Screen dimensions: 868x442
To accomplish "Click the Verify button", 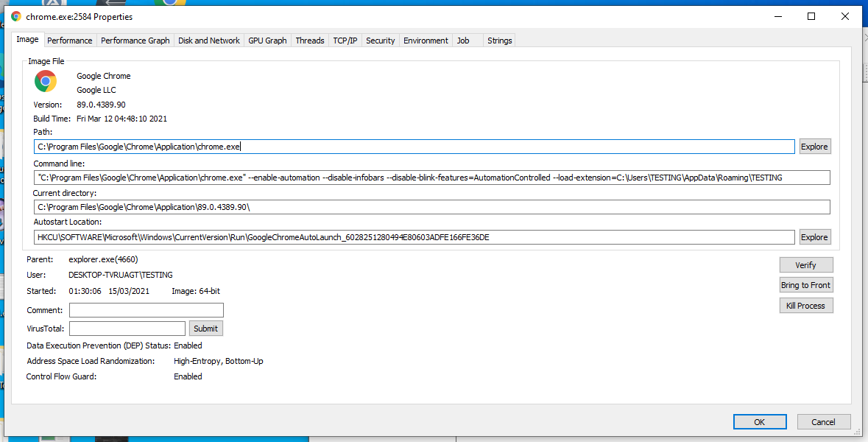I will point(806,264).
